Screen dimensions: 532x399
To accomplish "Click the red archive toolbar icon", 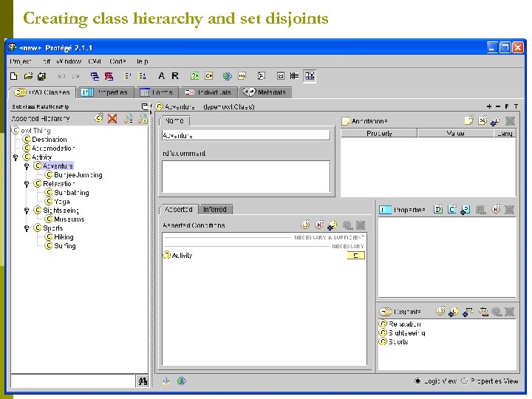I will tap(109, 76).
